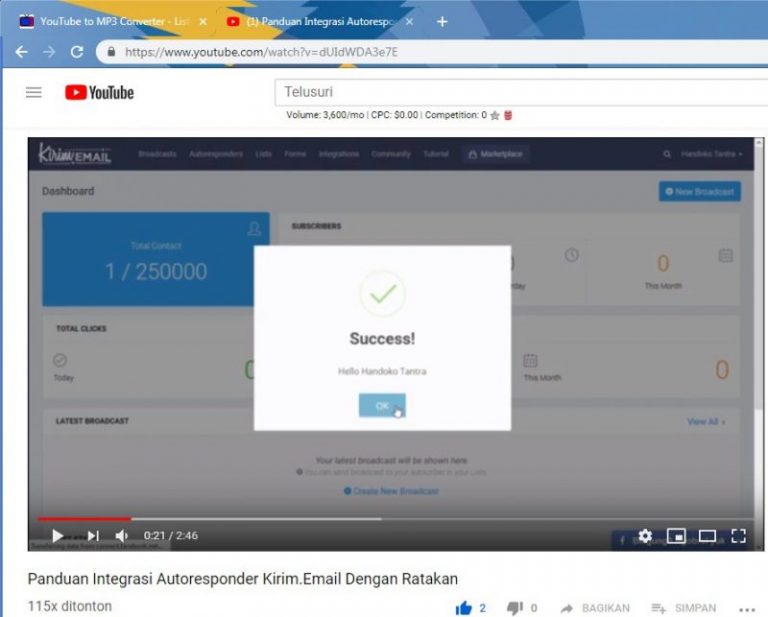The image size is (768, 617).
Task: Click the video title text
Action: [242, 579]
